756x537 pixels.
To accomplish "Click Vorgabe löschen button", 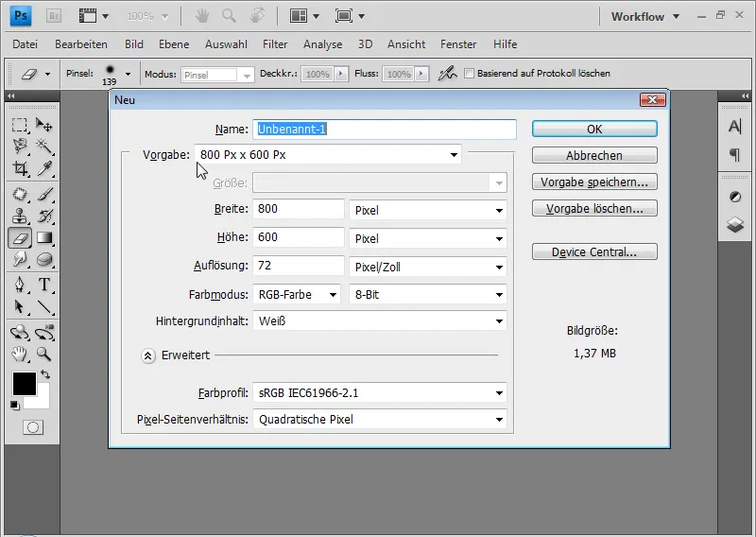I will click(x=594, y=208).
